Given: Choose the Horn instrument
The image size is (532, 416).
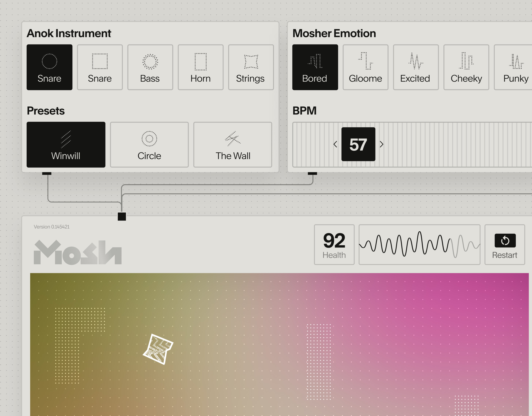Looking at the screenshot, I should [x=200, y=67].
